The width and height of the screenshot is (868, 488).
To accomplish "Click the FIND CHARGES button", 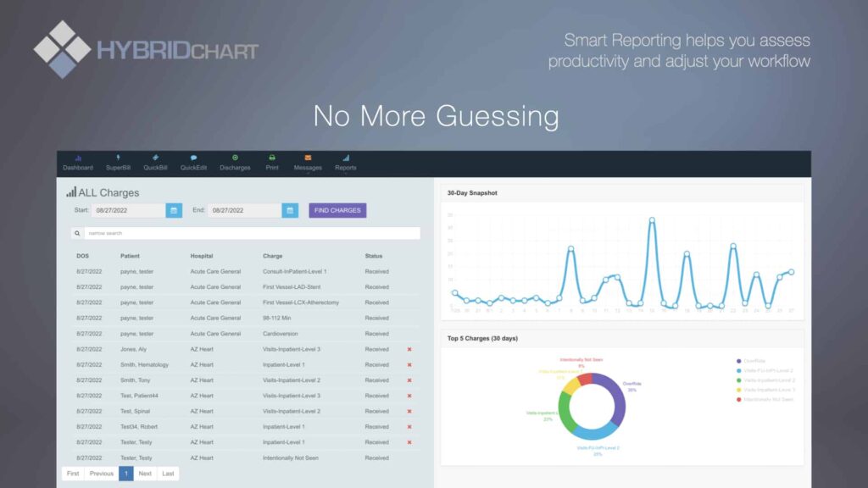I will (337, 210).
